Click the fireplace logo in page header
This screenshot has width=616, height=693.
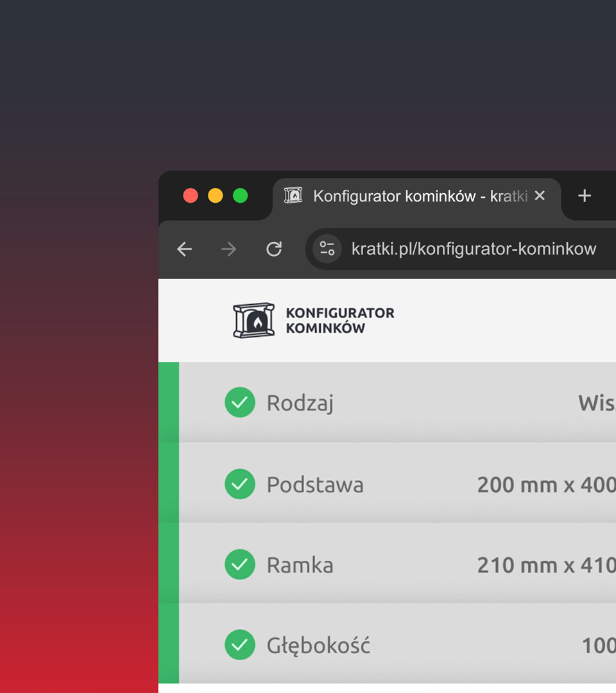click(x=253, y=320)
